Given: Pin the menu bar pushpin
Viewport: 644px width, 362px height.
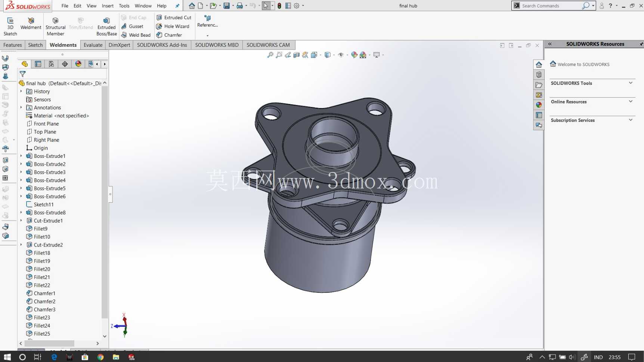Looking at the screenshot, I should tap(177, 6).
